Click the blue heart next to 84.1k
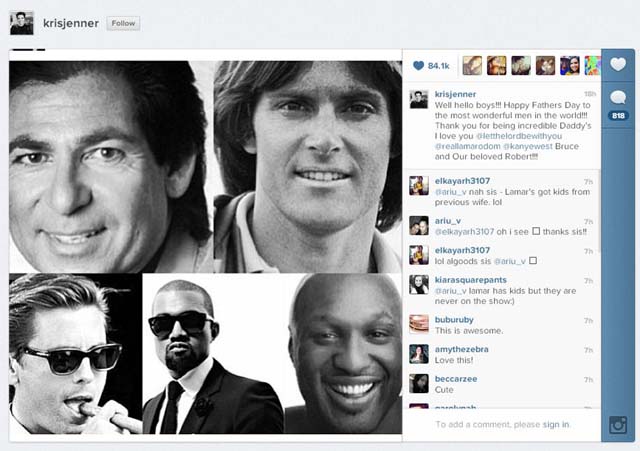Viewport: 640px width, 451px height. 418,65
